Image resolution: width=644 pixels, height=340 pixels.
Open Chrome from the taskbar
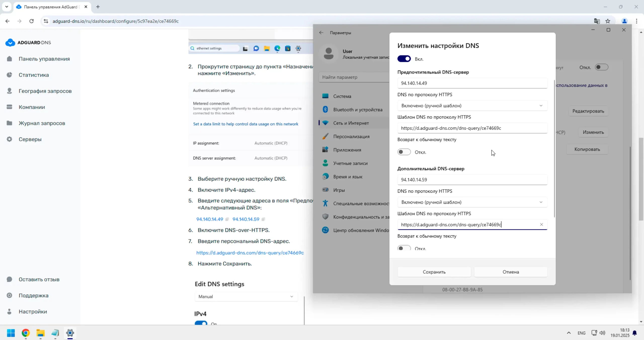click(26, 333)
